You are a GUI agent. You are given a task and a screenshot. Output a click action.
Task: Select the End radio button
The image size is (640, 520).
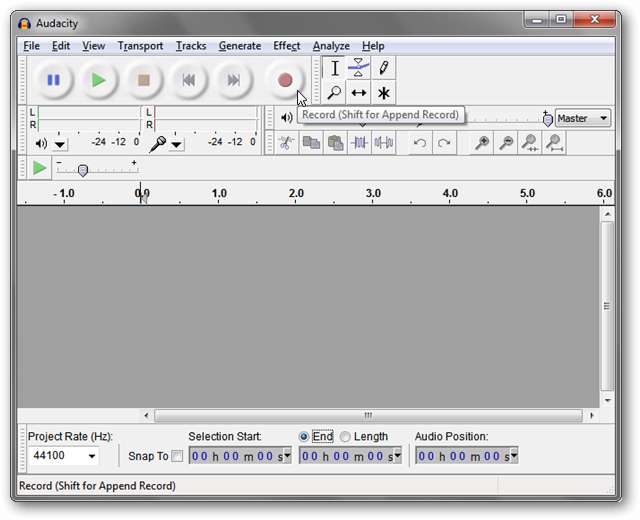click(304, 437)
